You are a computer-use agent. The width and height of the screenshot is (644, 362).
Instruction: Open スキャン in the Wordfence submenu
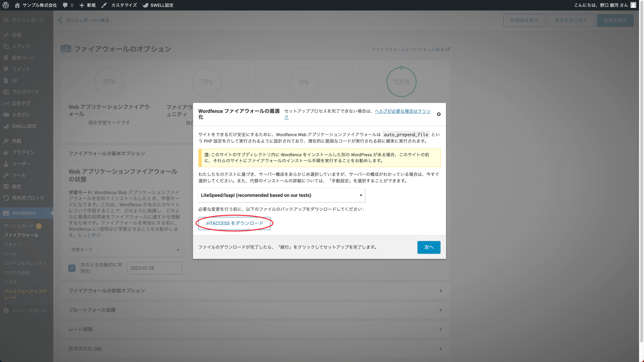click(x=12, y=244)
